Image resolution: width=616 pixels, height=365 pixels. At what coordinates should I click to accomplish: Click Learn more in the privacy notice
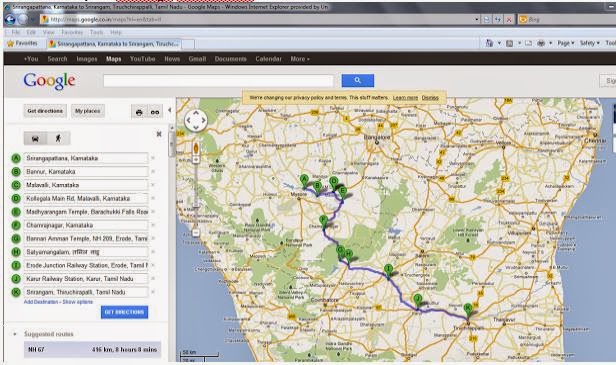pos(405,98)
